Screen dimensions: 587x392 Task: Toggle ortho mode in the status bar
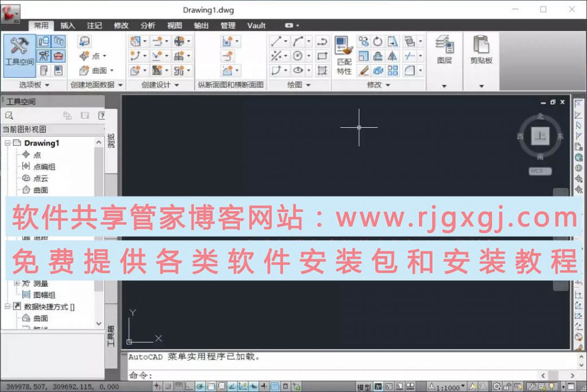[x=188, y=386]
